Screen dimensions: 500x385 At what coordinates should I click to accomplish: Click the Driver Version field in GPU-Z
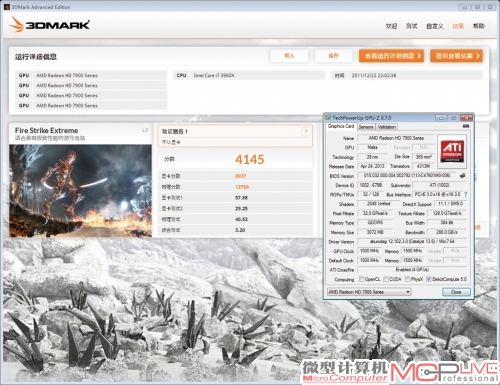[x=412, y=241]
